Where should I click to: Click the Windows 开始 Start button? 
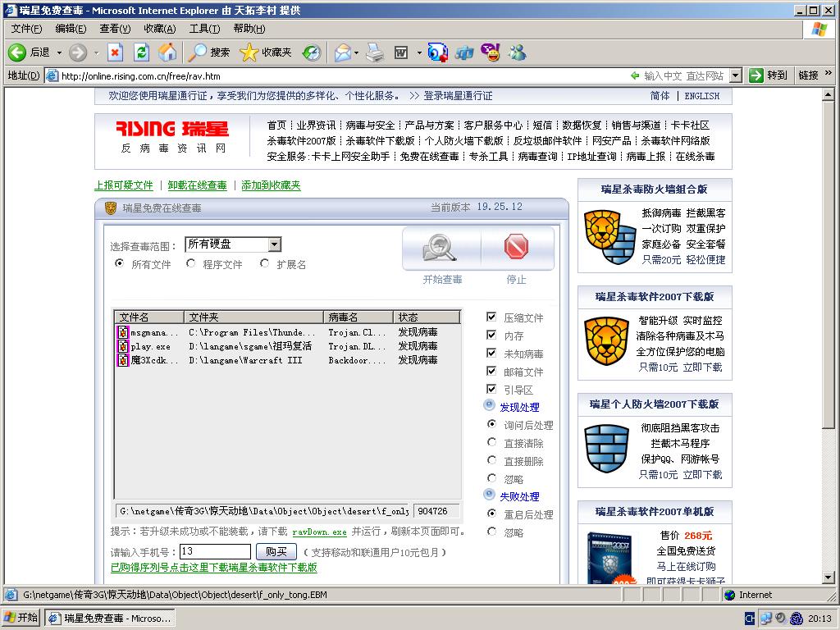click(x=21, y=618)
